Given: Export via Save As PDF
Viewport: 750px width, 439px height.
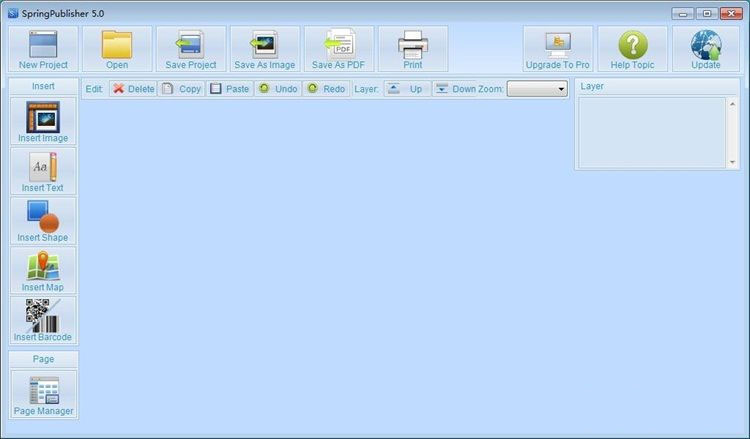Looking at the screenshot, I should [x=339, y=49].
